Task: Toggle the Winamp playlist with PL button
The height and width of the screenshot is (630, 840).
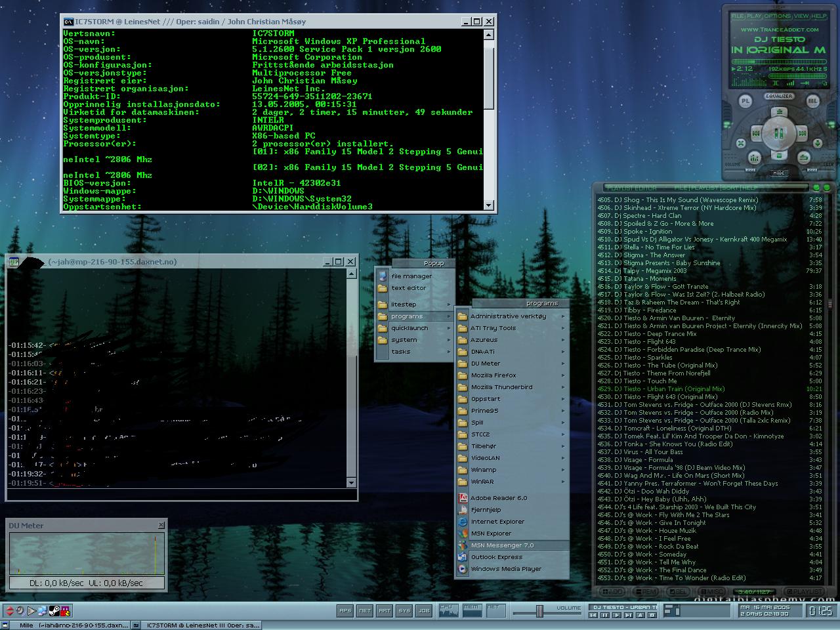Action: click(745, 101)
